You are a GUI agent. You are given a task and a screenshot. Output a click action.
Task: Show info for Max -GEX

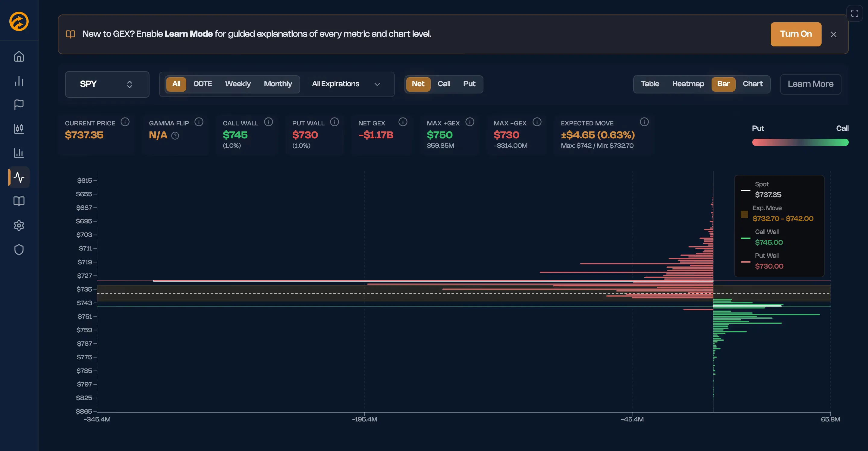[537, 122]
